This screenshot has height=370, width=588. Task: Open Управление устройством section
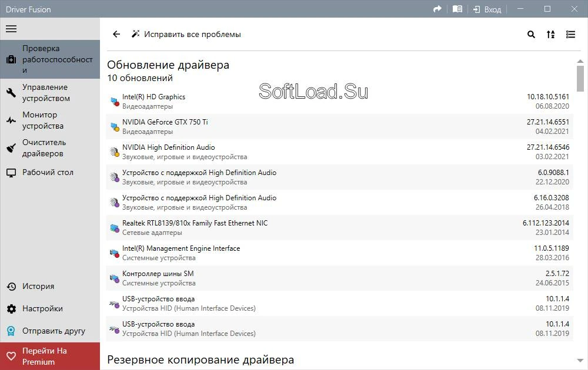[x=50, y=93]
